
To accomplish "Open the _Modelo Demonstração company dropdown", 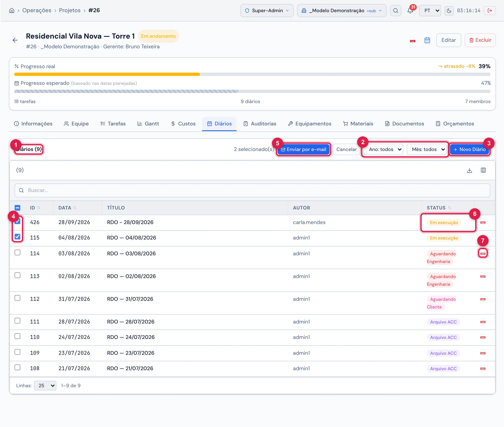I will click(x=342, y=10).
